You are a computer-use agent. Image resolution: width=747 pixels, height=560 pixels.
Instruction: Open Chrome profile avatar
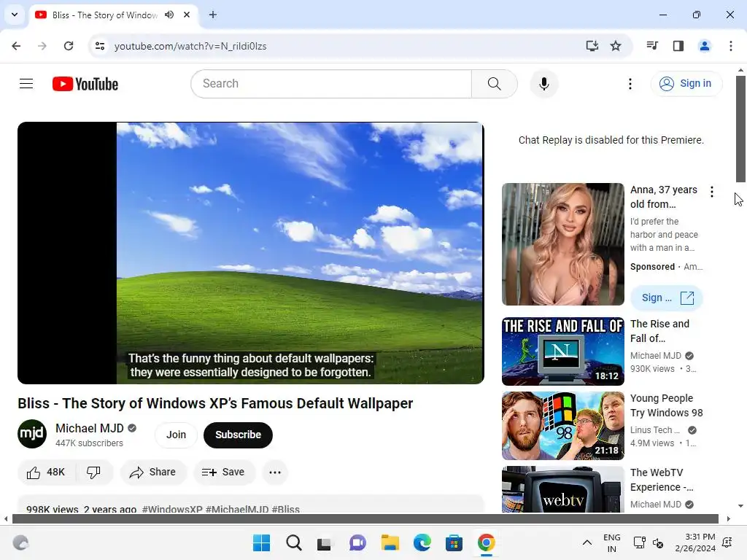tap(705, 46)
